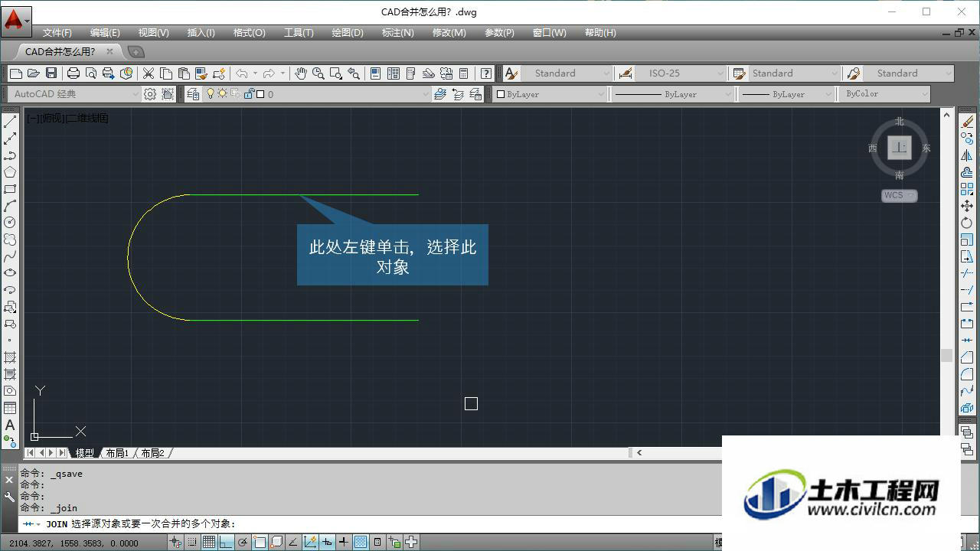This screenshot has width=980, height=551.
Task: Expand the Undo history dropdown arrow
Action: pos(255,73)
